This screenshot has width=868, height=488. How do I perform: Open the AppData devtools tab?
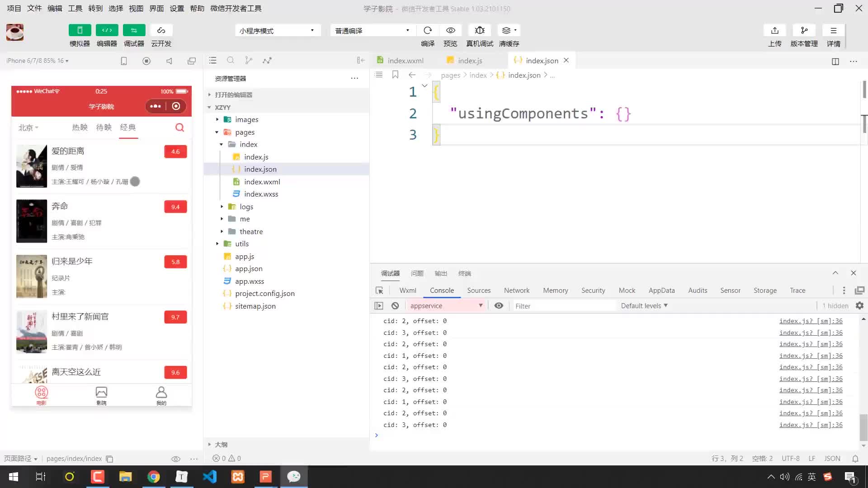661,291
